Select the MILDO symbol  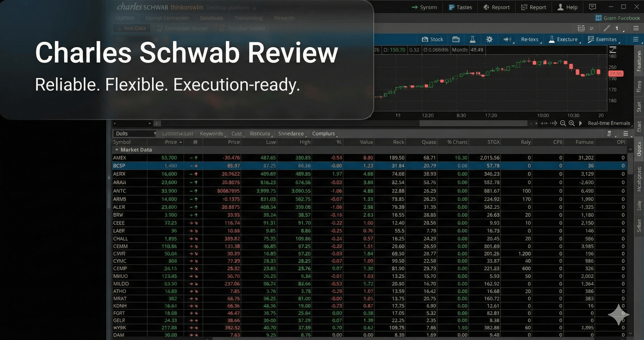121,284
